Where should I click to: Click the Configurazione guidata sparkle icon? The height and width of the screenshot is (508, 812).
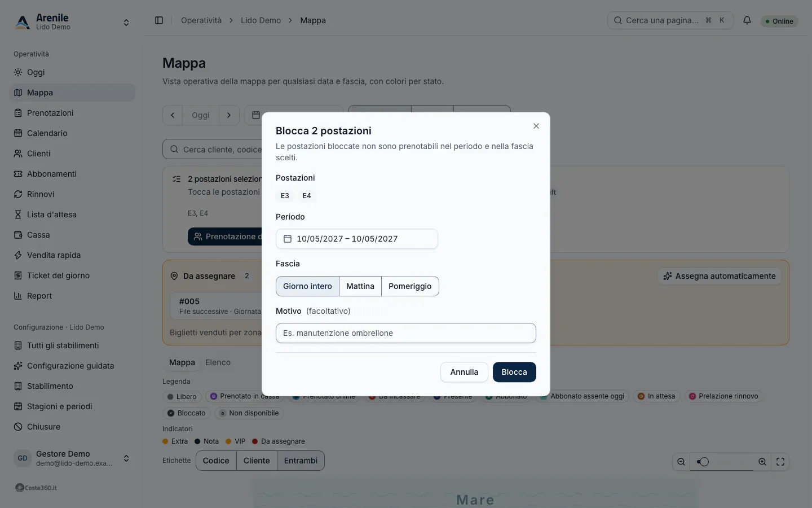[x=18, y=366]
